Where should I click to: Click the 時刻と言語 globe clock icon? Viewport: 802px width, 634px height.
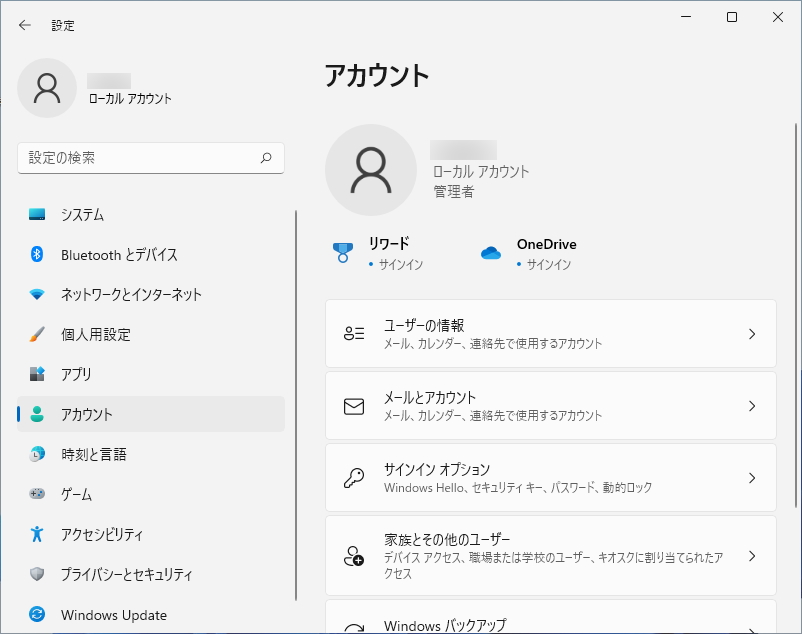[37, 454]
